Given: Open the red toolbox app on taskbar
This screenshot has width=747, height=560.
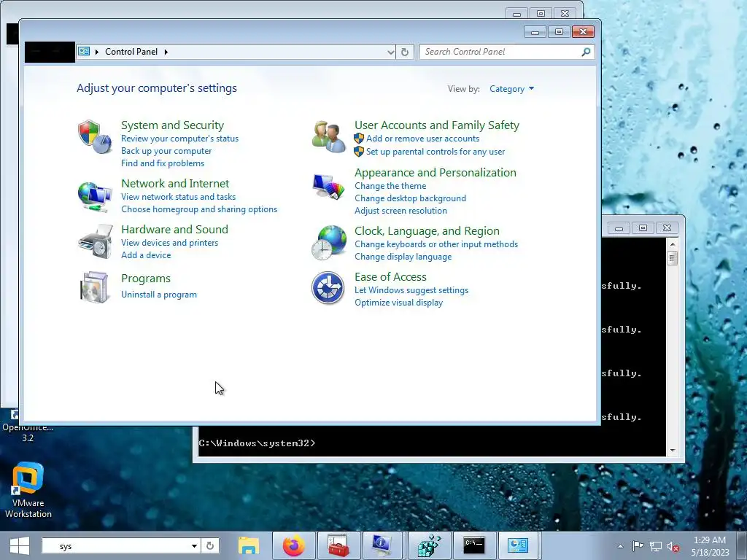Looking at the screenshot, I should click(x=338, y=545).
